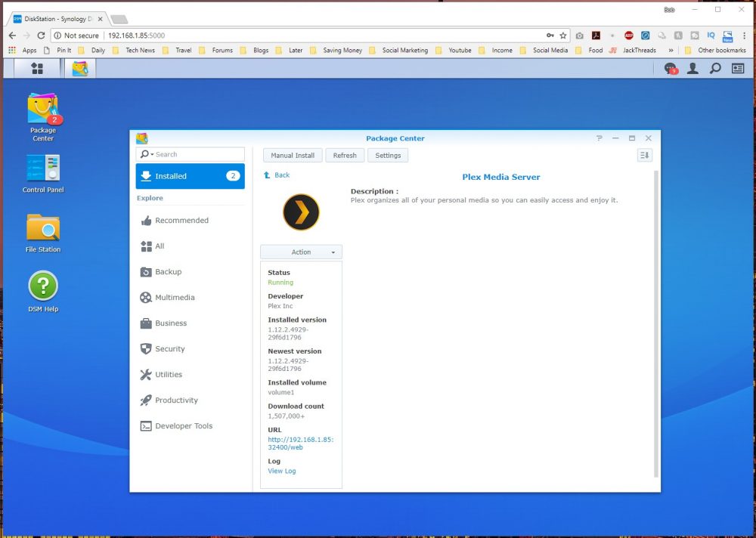Click the Package Center vertical scrollbar
756x538 pixels.
point(655,323)
